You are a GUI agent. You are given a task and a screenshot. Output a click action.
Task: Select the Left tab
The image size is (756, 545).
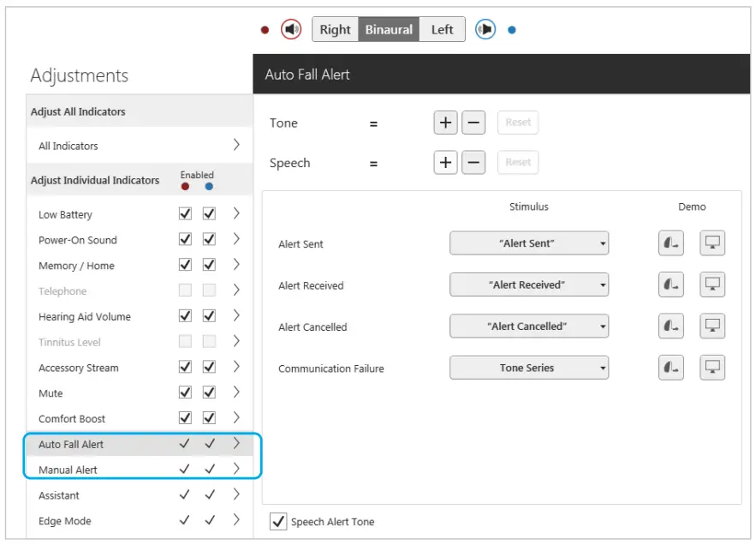(442, 28)
